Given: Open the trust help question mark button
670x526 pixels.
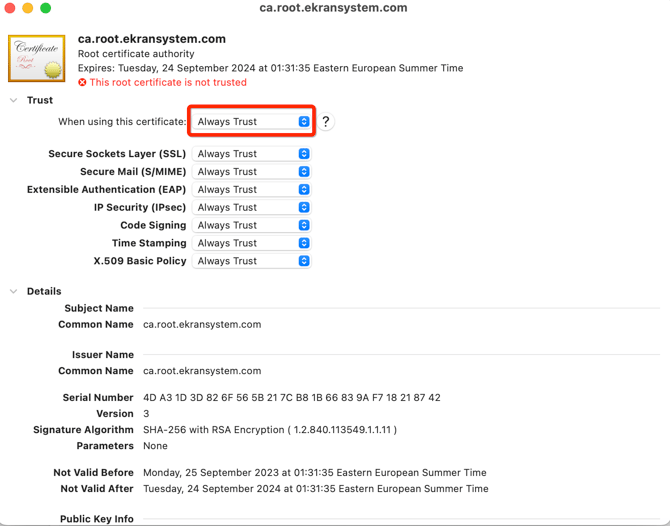Looking at the screenshot, I should pos(325,122).
